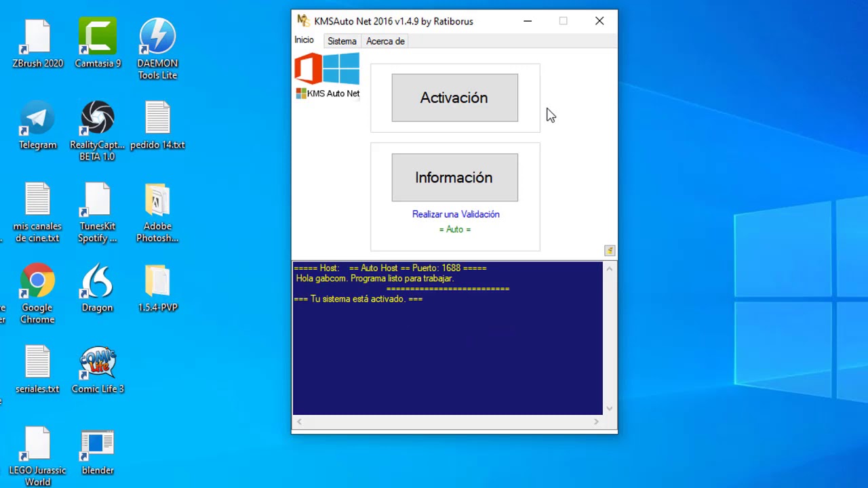Launch DAEMON Tools Lite shortcut

(x=157, y=49)
